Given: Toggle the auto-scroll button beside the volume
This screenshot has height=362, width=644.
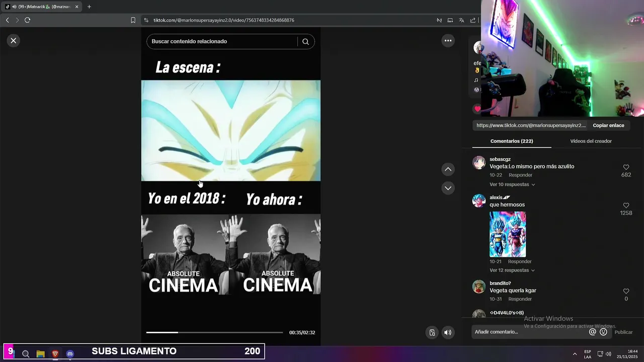Looking at the screenshot, I should click(x=432, y=332).
